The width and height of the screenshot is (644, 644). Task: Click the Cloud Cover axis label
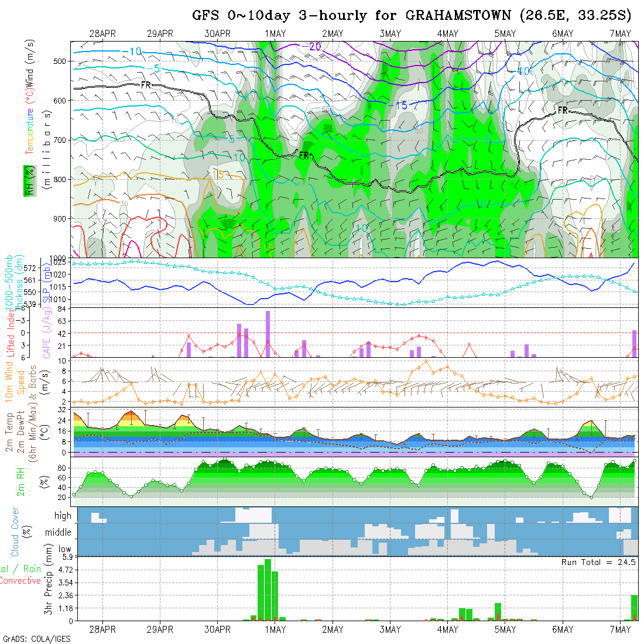[x=15, y=532]
